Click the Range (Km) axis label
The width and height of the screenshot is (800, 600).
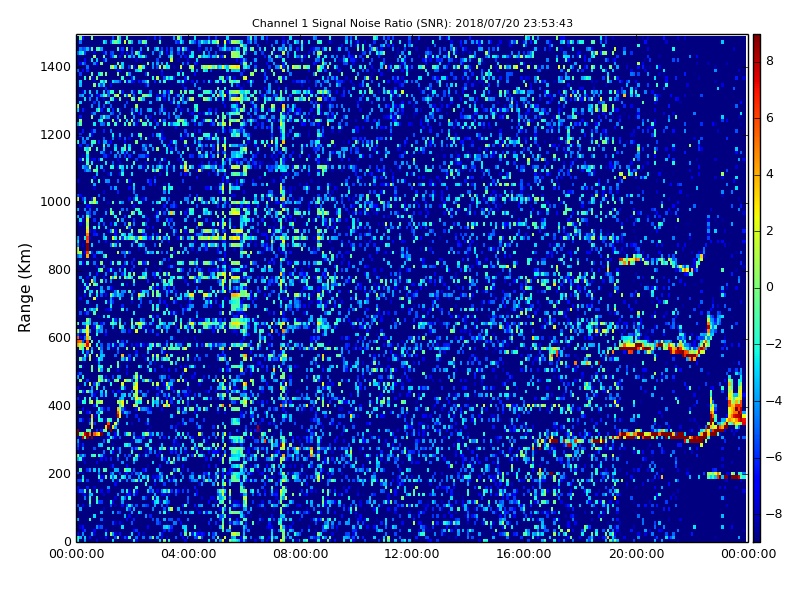tap(24, 288)
